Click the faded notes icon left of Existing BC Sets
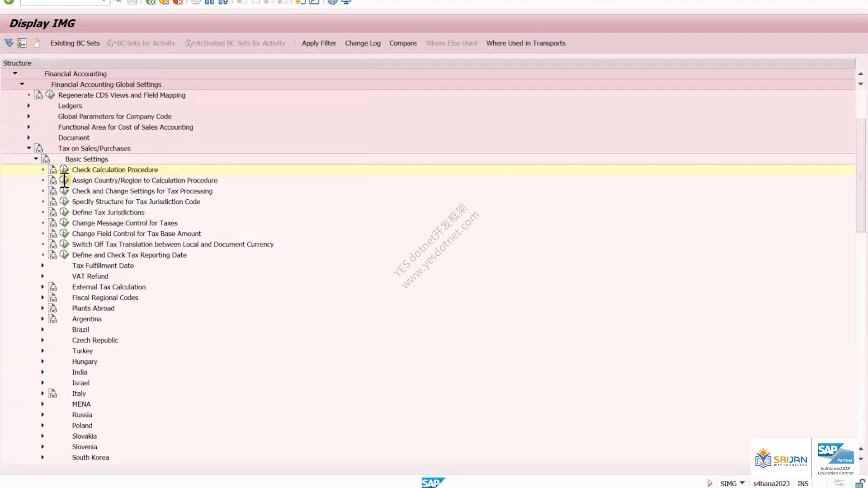868x488 pixels. pos(35,43)
